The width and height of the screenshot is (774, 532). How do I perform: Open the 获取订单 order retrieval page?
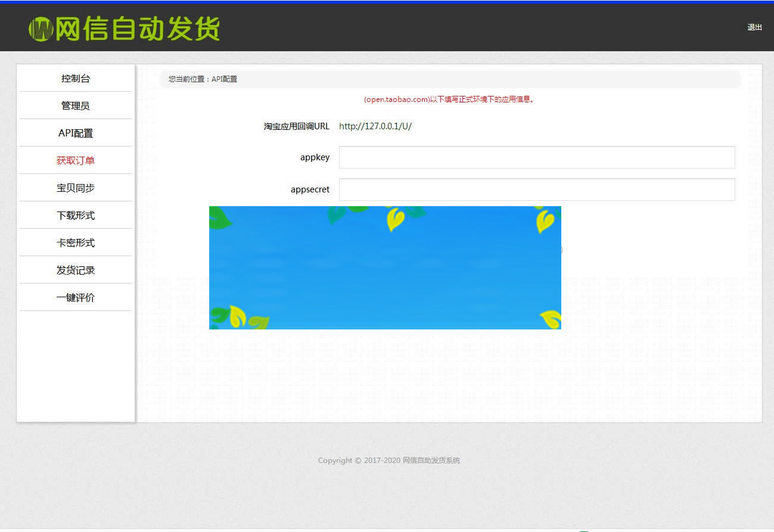76,160
